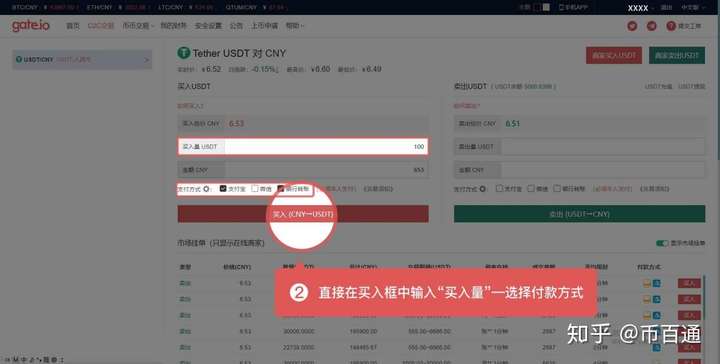
Task: Click the ETH/CNY ticker in top bar
Action: tap(118, 7)
